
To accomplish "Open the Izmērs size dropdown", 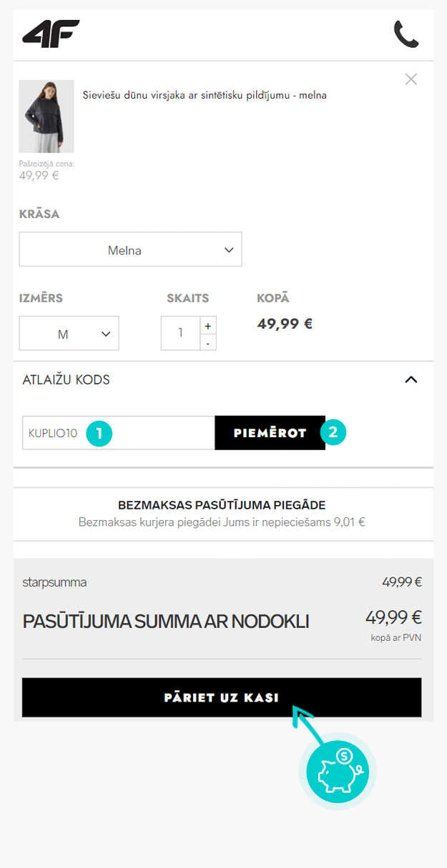I will [69, 334].
